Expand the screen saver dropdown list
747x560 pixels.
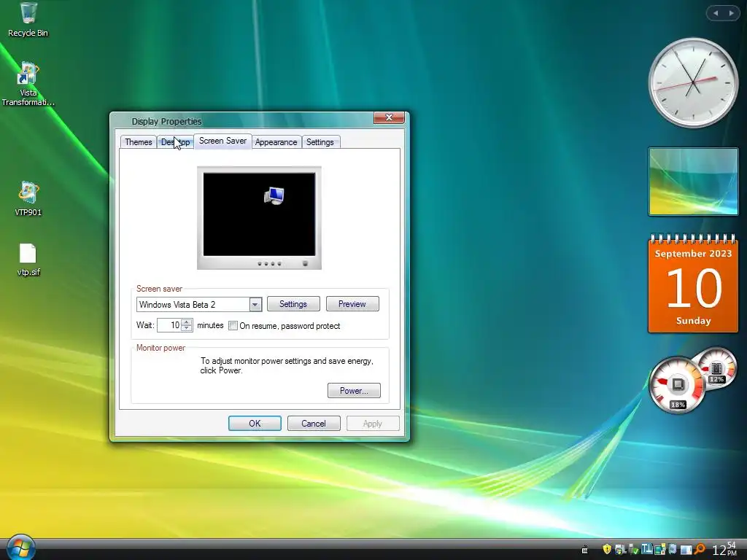click(255, 304)
